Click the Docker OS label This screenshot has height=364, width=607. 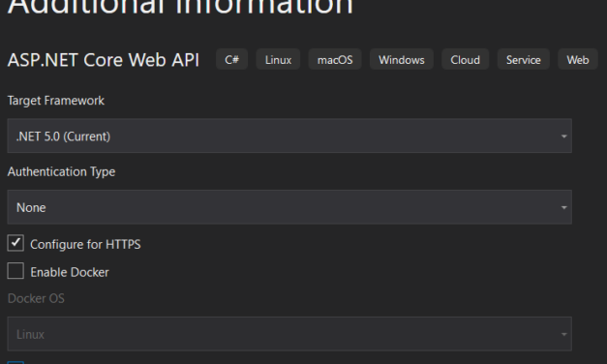pyautogui.click(x=36, y=298)
